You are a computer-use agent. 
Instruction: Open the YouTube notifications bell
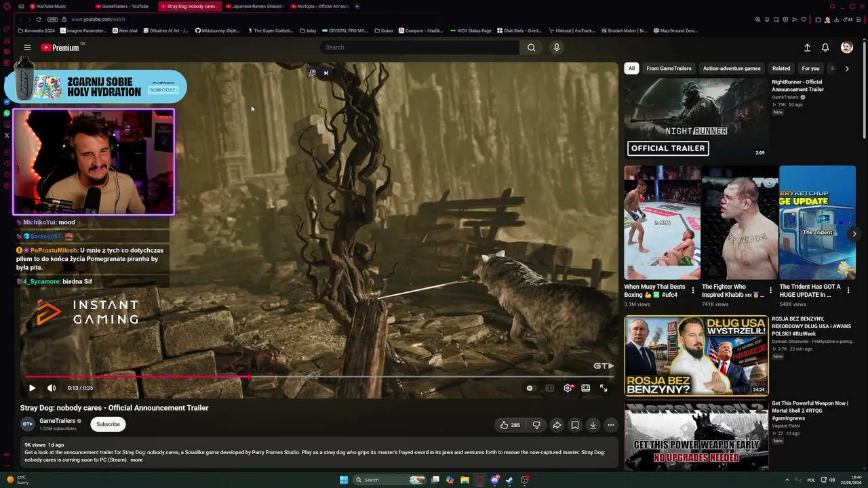click(825, 47)
